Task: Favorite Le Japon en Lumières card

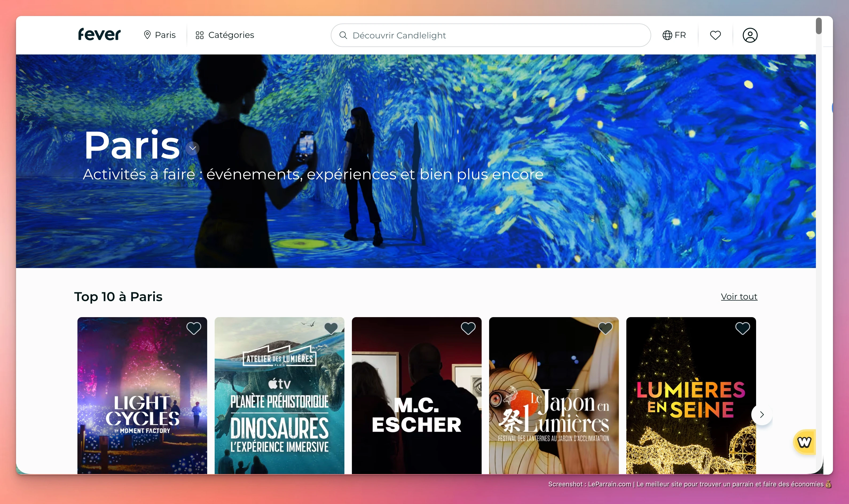Action: (605, 328)
